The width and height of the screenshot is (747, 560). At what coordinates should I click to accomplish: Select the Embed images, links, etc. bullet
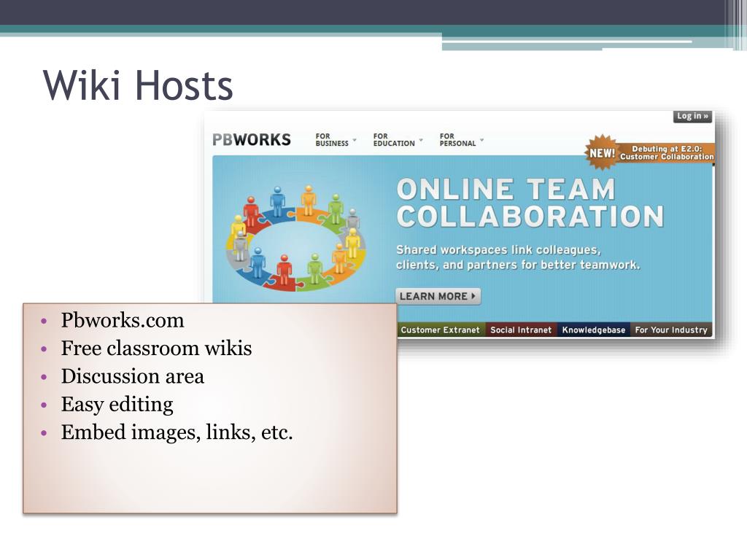[177, 432]
